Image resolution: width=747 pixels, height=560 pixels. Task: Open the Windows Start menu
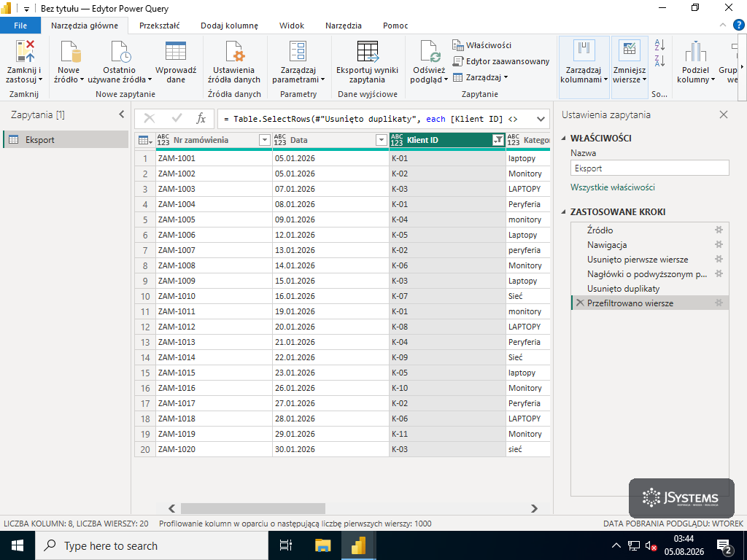(x=18, y=545)
